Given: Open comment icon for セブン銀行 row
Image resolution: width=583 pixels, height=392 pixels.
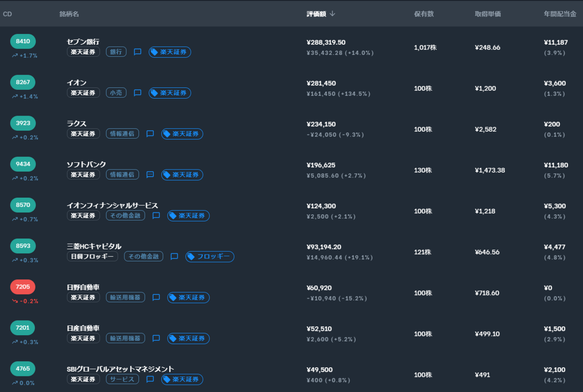Looking at the screenshot, I should coord(137,52).
